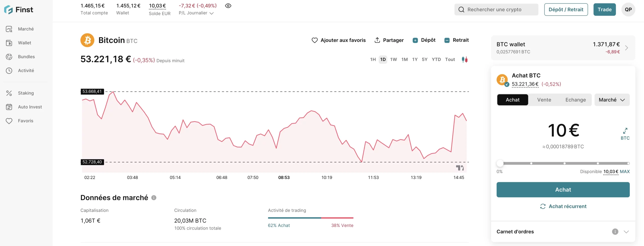Viewport: 644px width, 246px height.
Task: Set slider to the 50% marker
Action: point(565,163)
